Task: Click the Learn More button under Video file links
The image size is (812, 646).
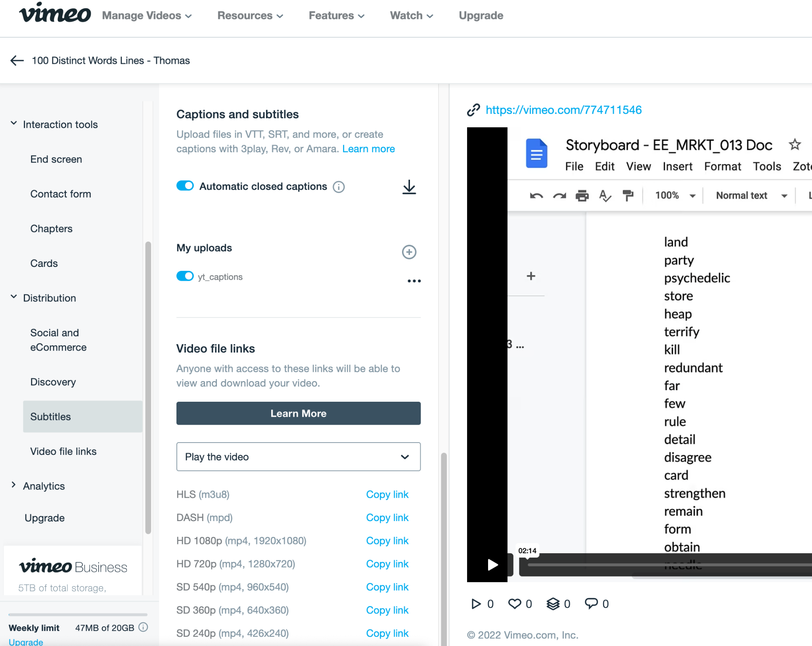Action: click(299, 413)
